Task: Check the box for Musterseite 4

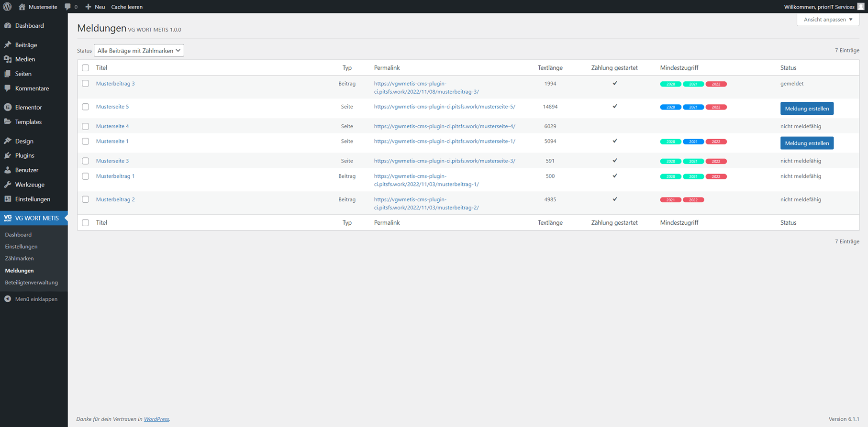Action: [x=86, y=126]
